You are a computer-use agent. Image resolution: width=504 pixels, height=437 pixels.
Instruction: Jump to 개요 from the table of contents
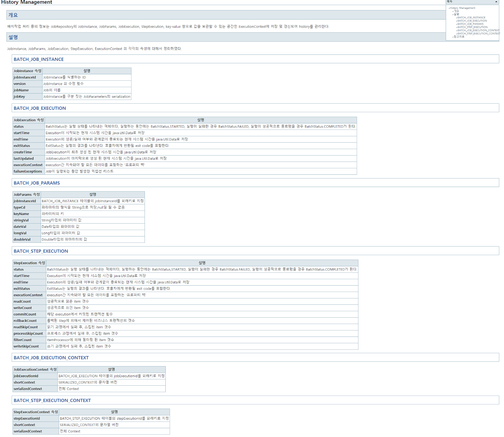click(456, 11)
